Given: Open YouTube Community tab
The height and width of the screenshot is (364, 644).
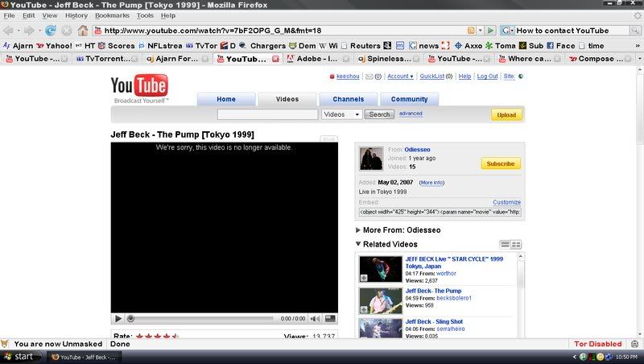Looking at the screenshot, I should pyautogui.click(x=409, y=99).
